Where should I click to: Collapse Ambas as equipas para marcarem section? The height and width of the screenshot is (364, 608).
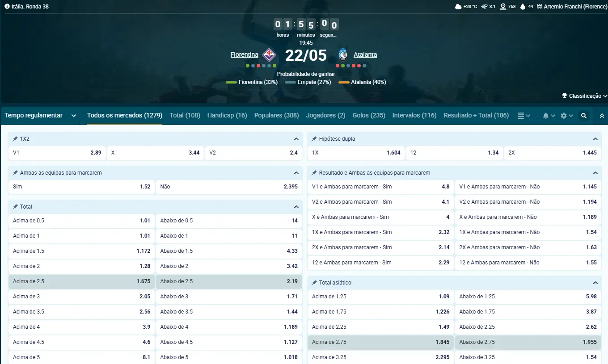point(296,173)
